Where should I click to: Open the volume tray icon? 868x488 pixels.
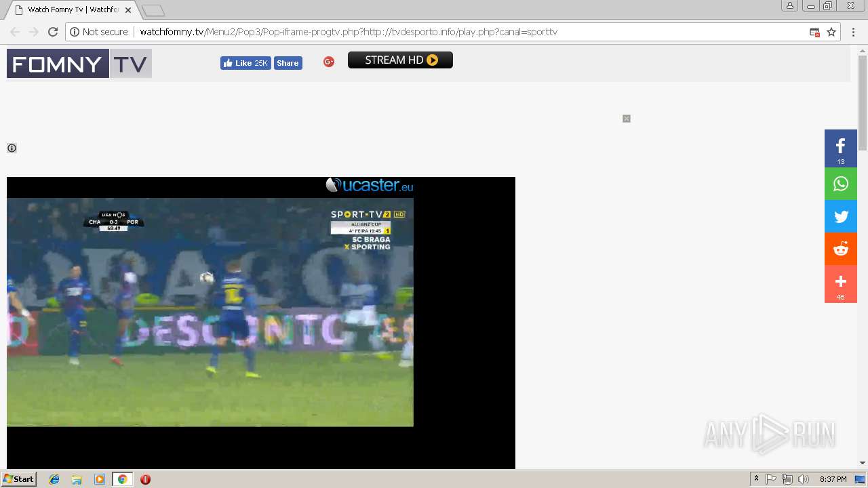point(804,479)
